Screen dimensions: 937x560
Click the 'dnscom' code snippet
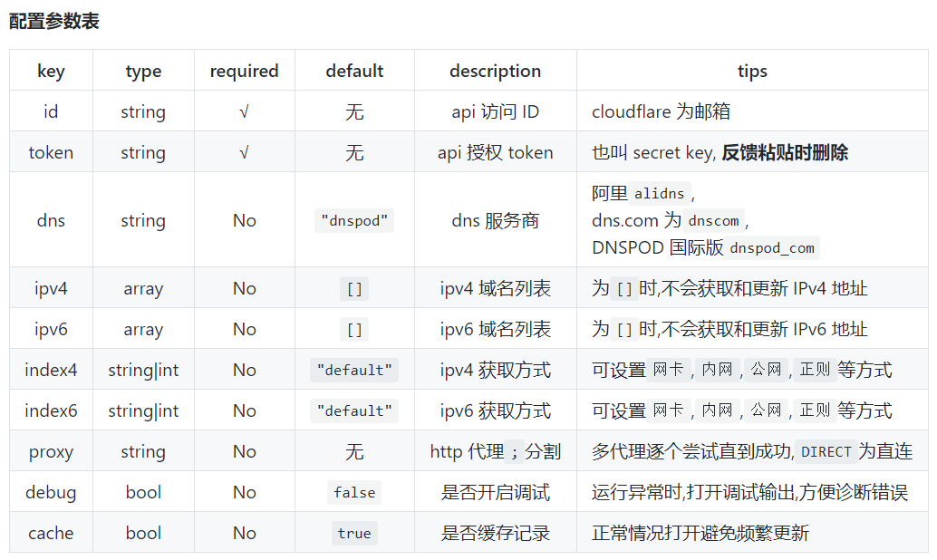click(713, 220)
